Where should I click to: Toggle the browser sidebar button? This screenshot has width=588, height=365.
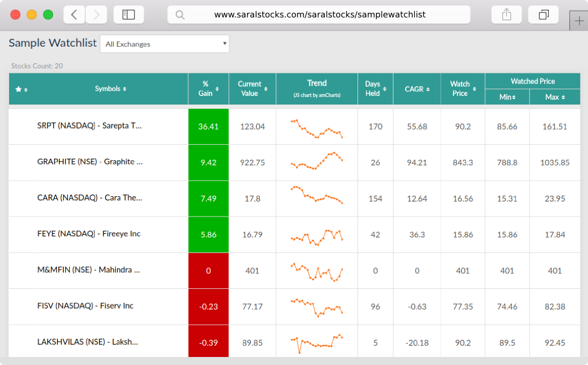(129, 14)
